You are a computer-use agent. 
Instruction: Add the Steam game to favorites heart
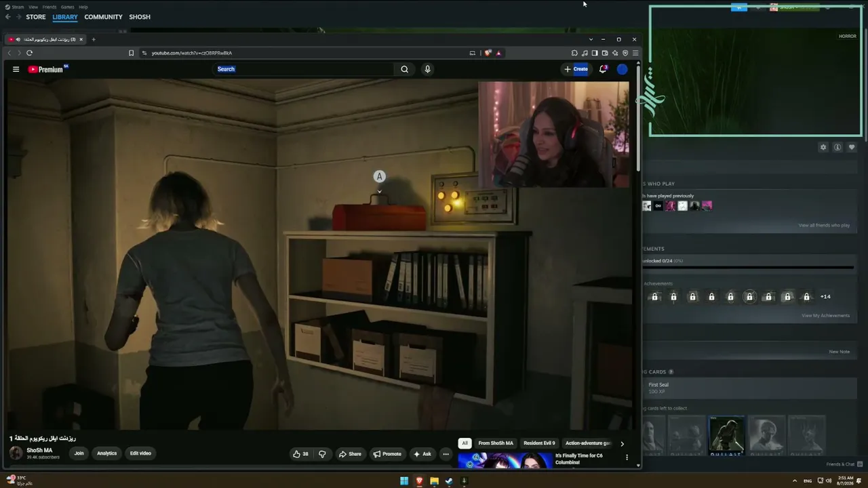852,147
